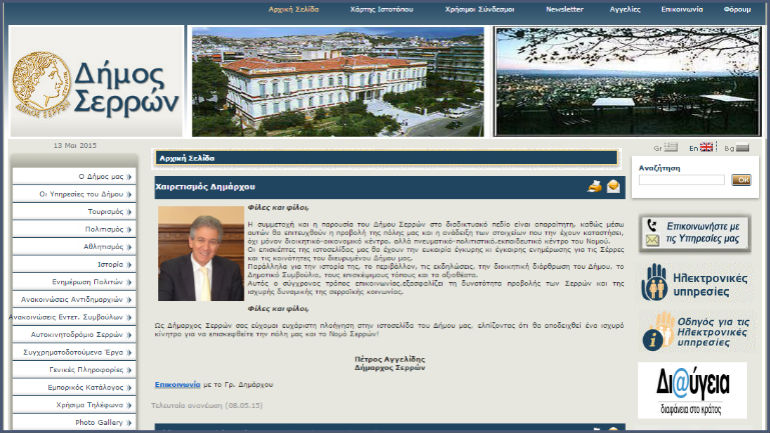Open the Ηλεκτρονικές υπηρεσίες hand icon banner
The image size is (770, 433).
pyautogui.click(x=692, y=283)
